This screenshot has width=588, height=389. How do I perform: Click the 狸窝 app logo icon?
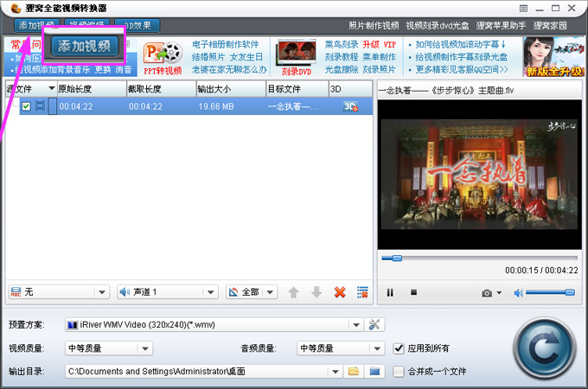[16, 8]
